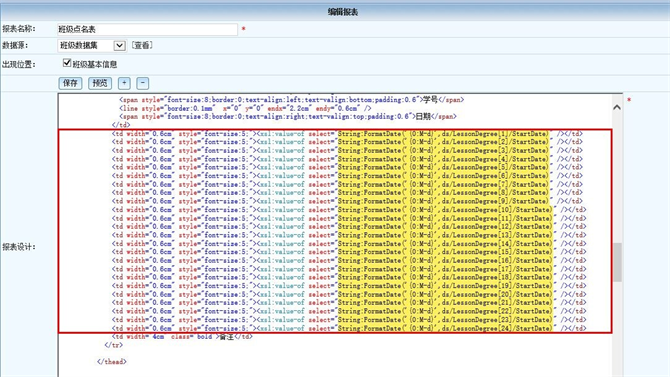Click the minus button in the toolbar
This screenshot has height=377, width=670.
tap(142, 83)
